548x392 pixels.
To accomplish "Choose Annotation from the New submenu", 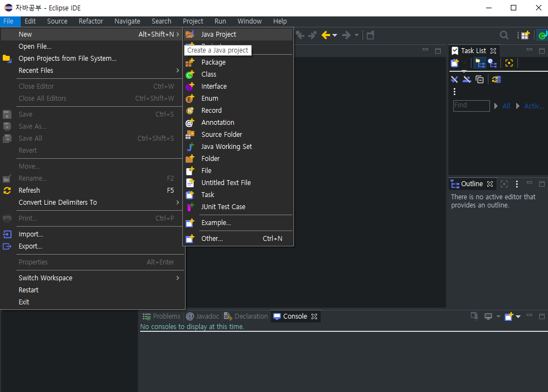I will point(238,122).
